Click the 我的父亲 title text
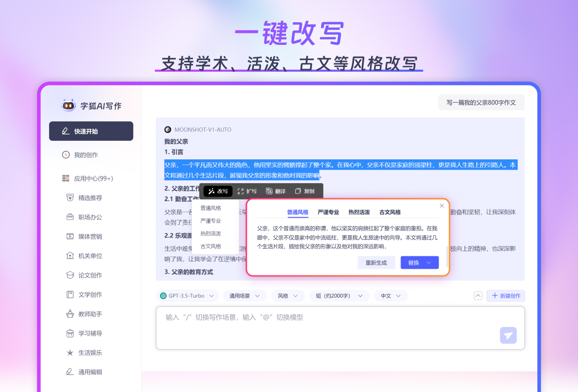 pyautogui.click(x=176, y=141)
